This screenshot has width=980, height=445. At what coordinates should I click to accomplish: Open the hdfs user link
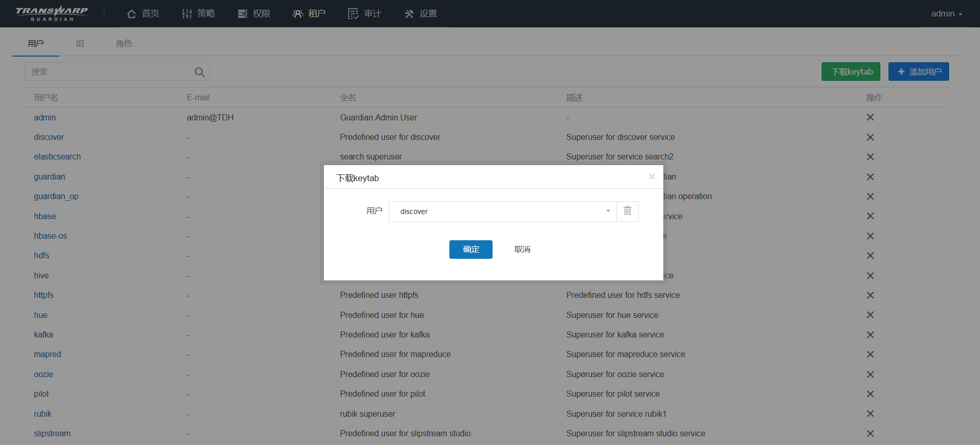(42, 256)
